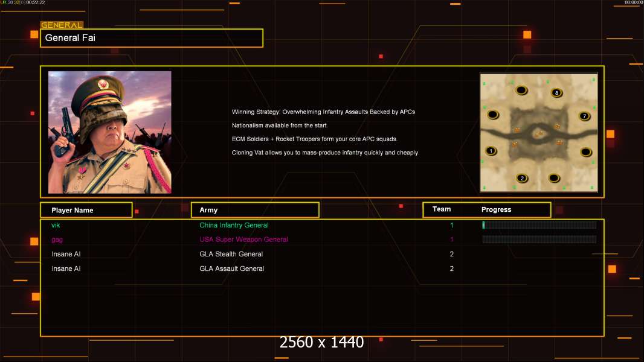The image size is (644, 362).
Task: Select unnumbered start slot above position 1
Action: [x=493, y=115]
